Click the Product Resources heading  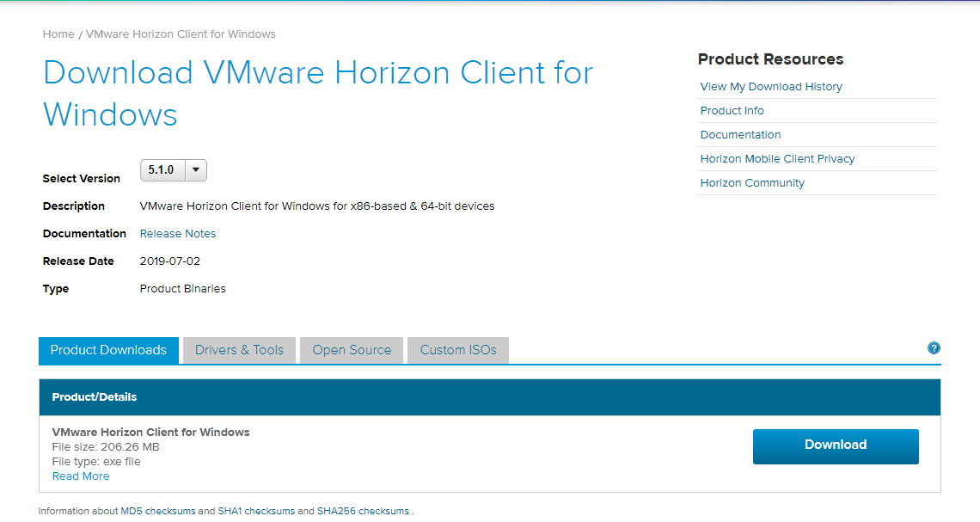pyautogui.click(x=770, y=59)
